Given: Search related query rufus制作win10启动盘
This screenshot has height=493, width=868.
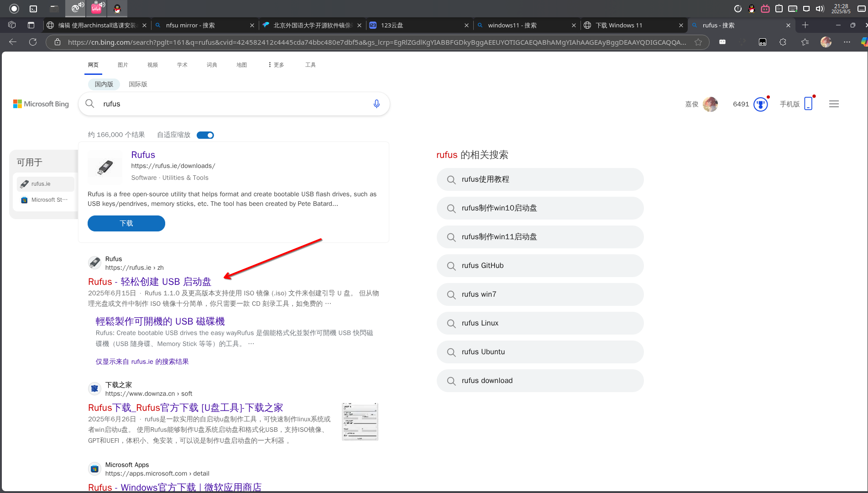Looking at the screenshot, I should click(x=540, y=208).
